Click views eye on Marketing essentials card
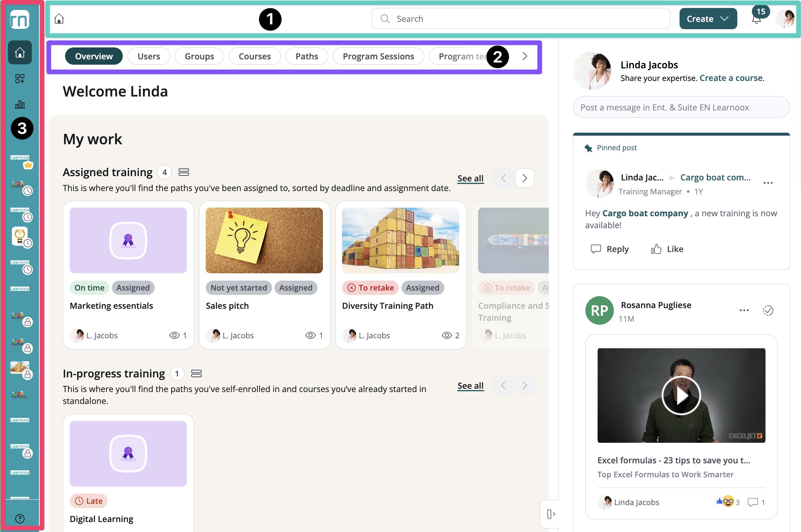The height and width of the screenshot is (532, 801). tap(175, 335)
